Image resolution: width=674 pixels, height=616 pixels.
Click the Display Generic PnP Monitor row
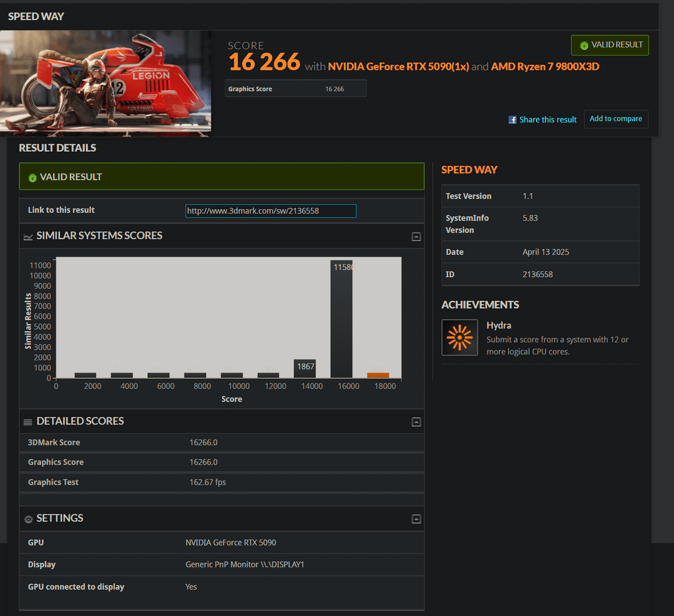pyautogui.click(x=222, y=564)
